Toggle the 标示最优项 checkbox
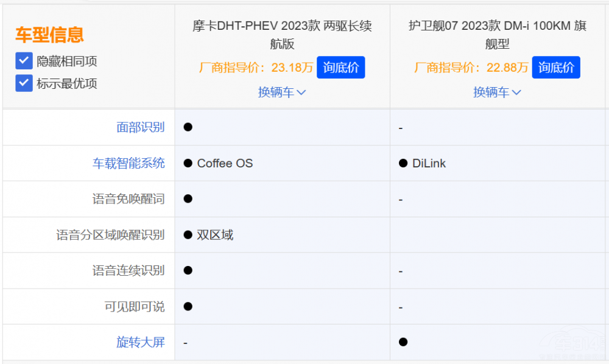Image resolution: width=609 pixels, height=364 pixels. [24, 83]
